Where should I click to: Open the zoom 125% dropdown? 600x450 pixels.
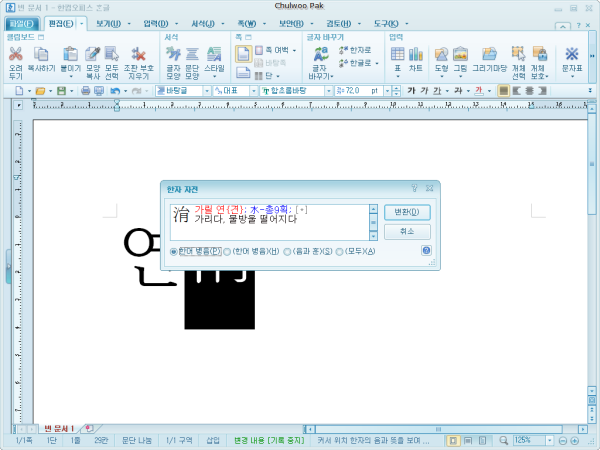[x=549, y=440]
